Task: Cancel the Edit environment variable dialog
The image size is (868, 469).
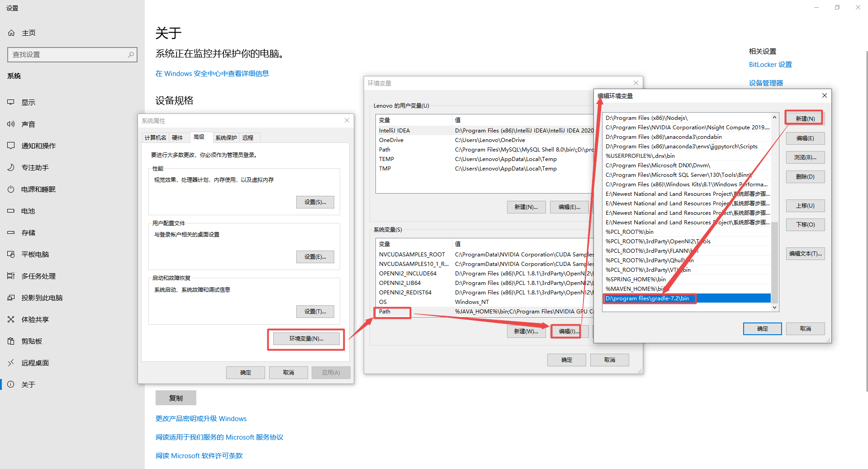Action: [x=806, y=329]
